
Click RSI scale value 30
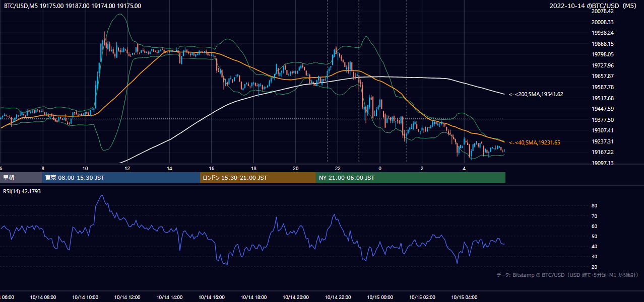(x=594, y=257)
